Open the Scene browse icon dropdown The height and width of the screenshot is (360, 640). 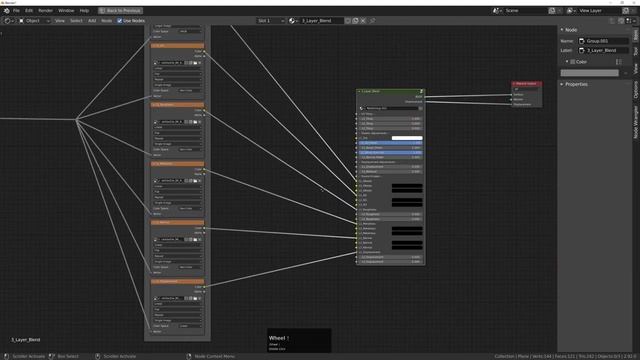[x=497, y=11]
